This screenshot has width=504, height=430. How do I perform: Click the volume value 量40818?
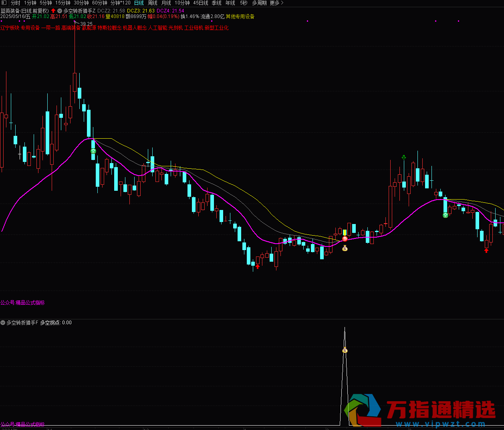pos(115,16)
